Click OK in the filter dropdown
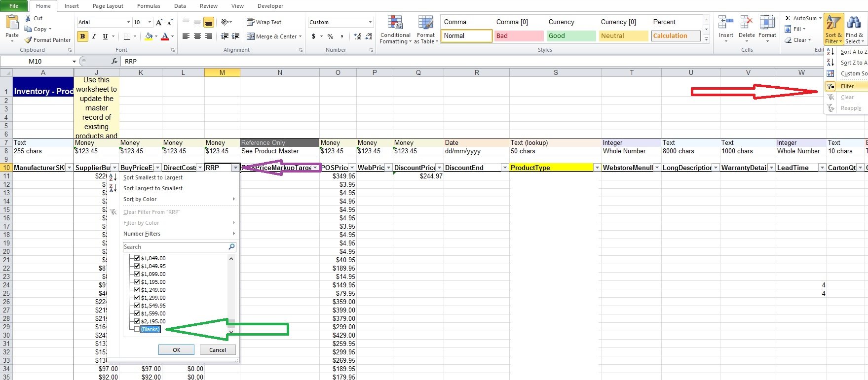 click(x=177, y=350)
